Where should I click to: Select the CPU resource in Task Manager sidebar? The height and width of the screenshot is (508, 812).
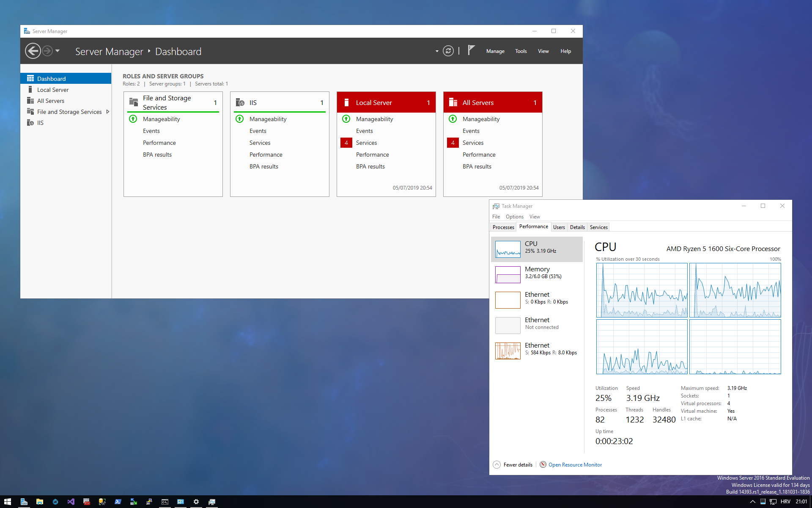(537, 249)
